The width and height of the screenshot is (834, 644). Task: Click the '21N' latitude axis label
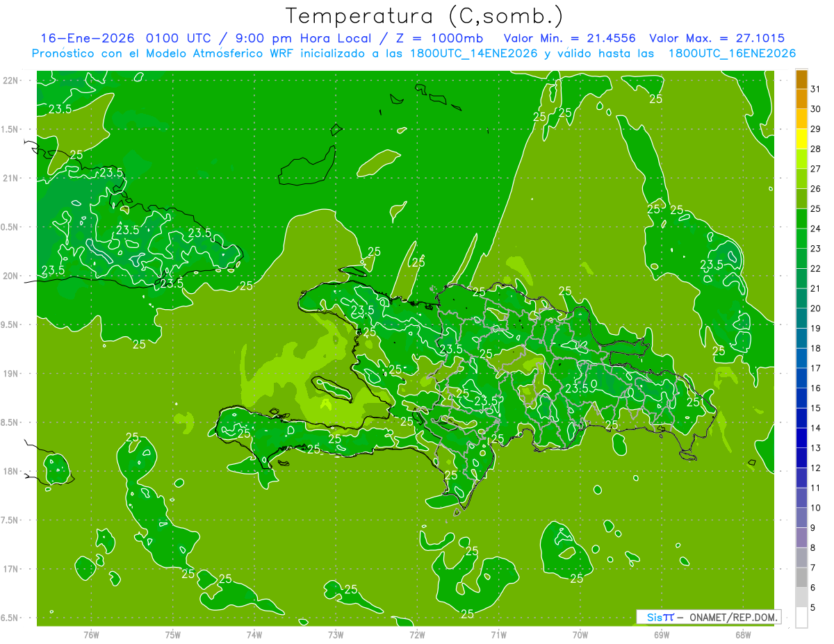(x=11, y=178)
